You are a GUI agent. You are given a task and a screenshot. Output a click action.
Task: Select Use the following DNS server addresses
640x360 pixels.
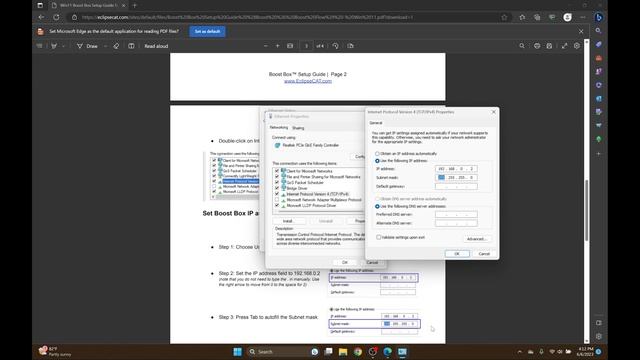click(377, 207)
